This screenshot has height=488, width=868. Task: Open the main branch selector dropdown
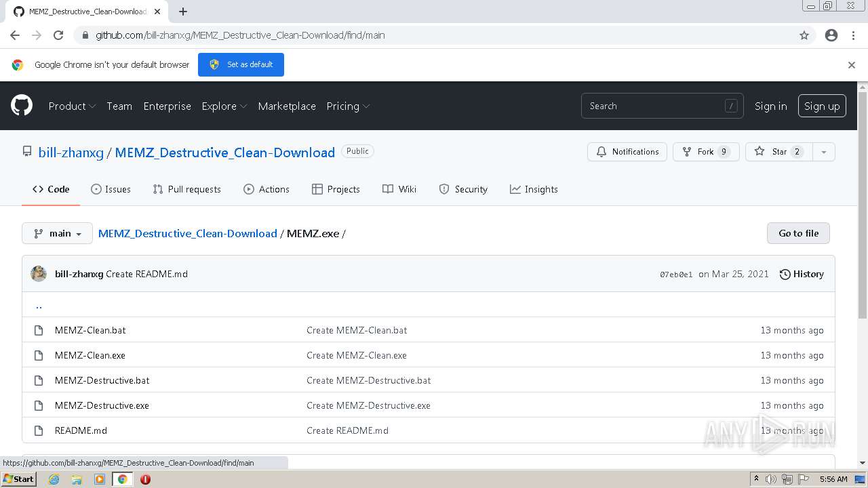click(57, 233)
